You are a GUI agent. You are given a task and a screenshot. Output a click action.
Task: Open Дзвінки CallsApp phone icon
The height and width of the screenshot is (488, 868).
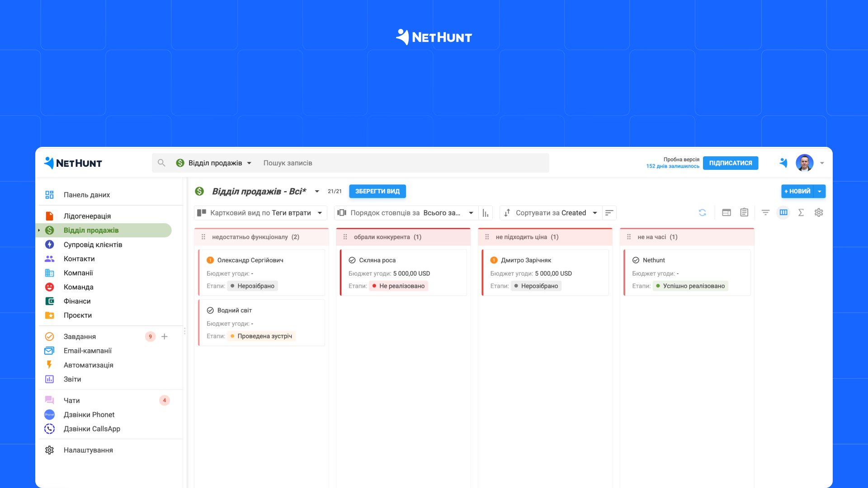pyautogui.click(x=49, y=429)
